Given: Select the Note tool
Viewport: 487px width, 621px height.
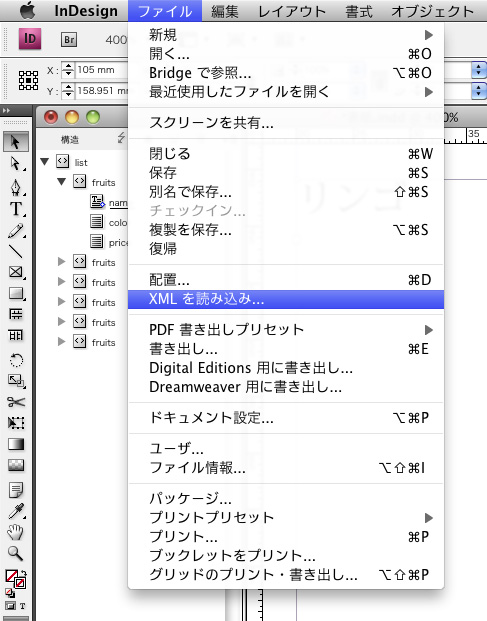Looking at the screenshot, I should pos(15,490).
